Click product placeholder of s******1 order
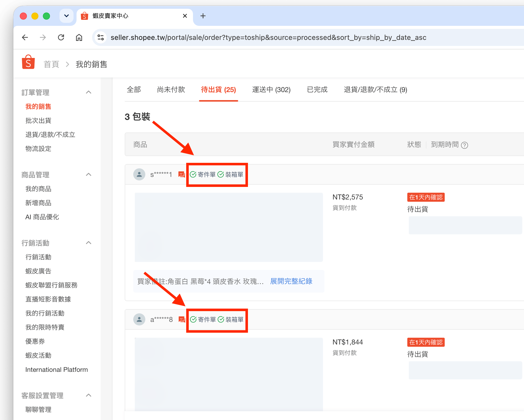The image size is (524, 420). tap(229, 227)
